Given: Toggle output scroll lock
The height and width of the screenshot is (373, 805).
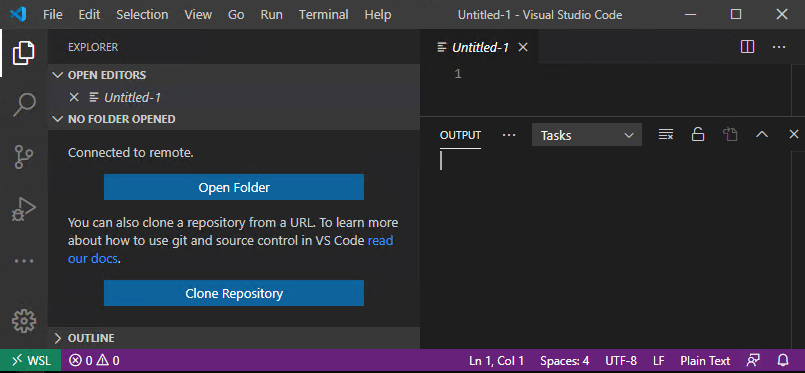Looking at the screenshot, I should click(x=698, y=135).
